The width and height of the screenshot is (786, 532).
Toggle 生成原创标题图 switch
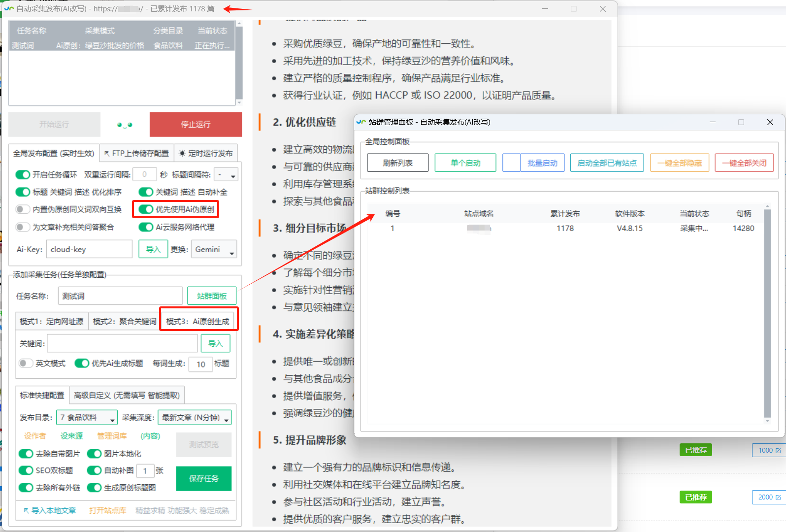(x=95, y=488)
